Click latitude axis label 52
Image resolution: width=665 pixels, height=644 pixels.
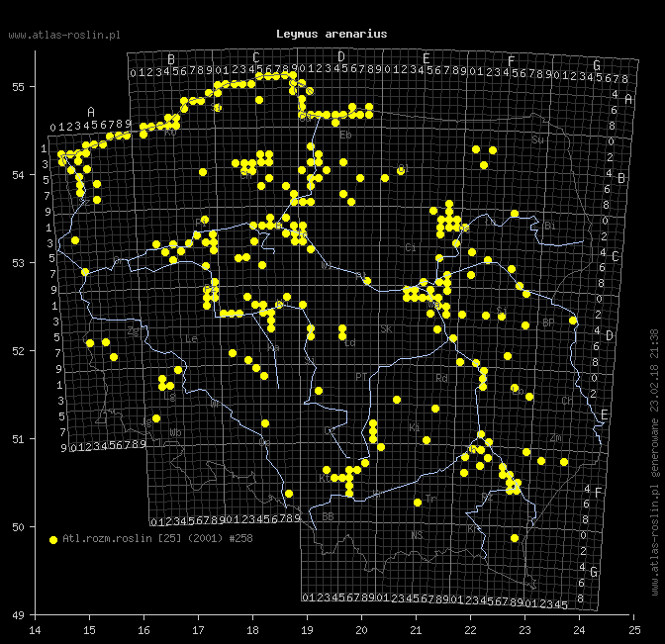point(18,351)
